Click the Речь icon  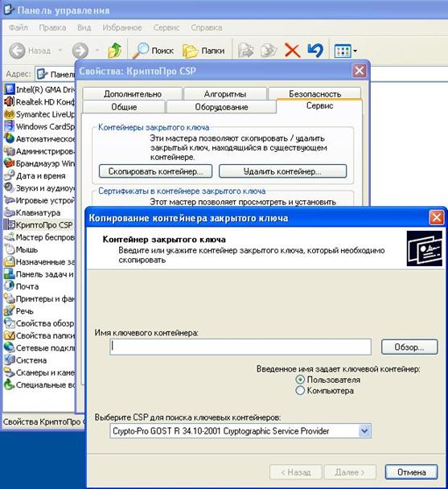click(x=10, y=310)
